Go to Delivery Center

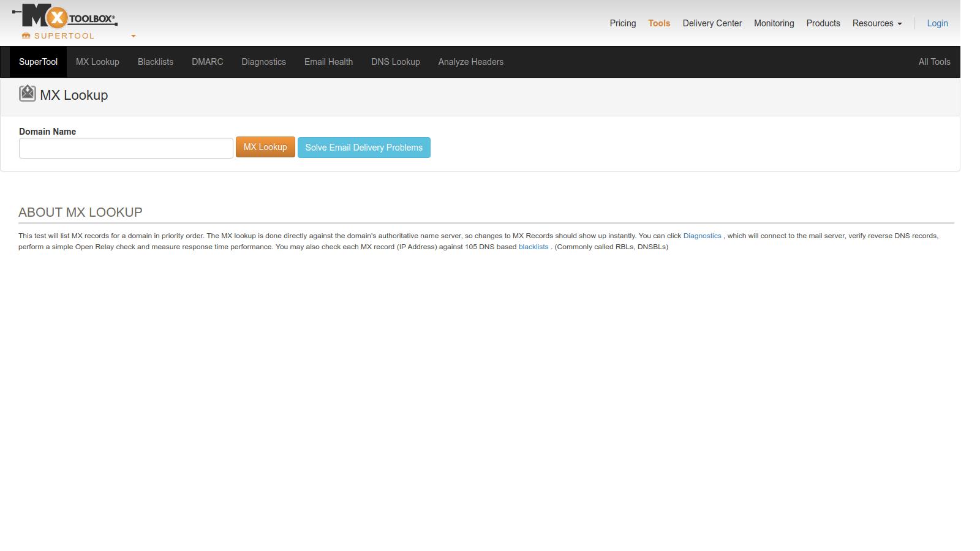pos(712,23)
